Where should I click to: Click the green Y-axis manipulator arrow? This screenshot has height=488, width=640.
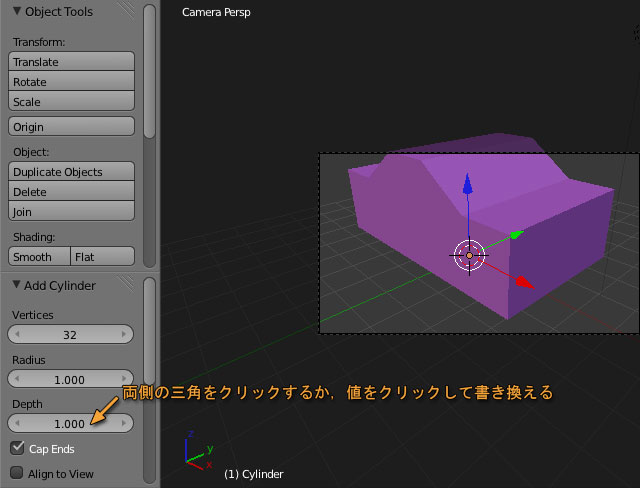point(516,235)
